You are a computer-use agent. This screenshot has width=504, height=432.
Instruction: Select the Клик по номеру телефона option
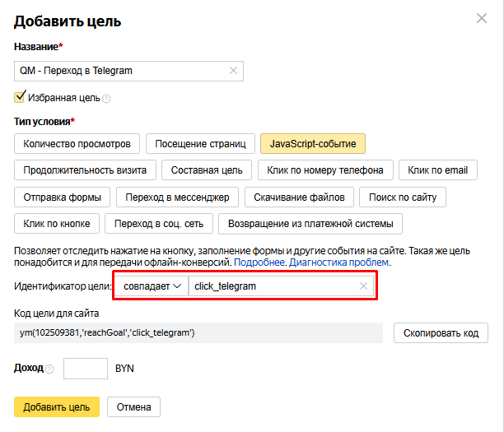[x=325, y=170]
